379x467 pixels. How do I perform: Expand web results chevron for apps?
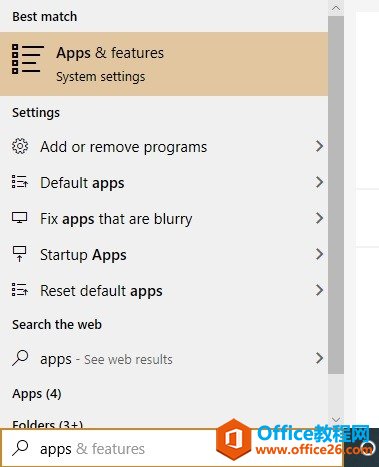(x=319, y=358)
